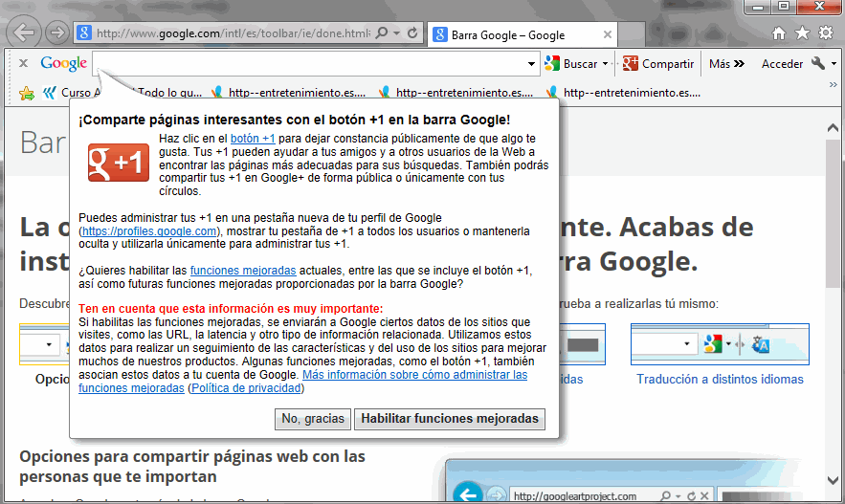The width and height of the screenshot is (845, 504).
Task: Open Favorites star icon in top right
Action: coord(803,33)
